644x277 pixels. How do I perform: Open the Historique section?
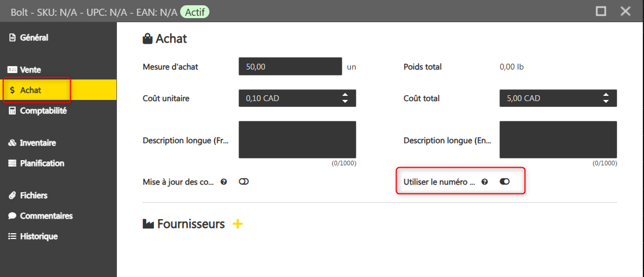click(39, 236)
